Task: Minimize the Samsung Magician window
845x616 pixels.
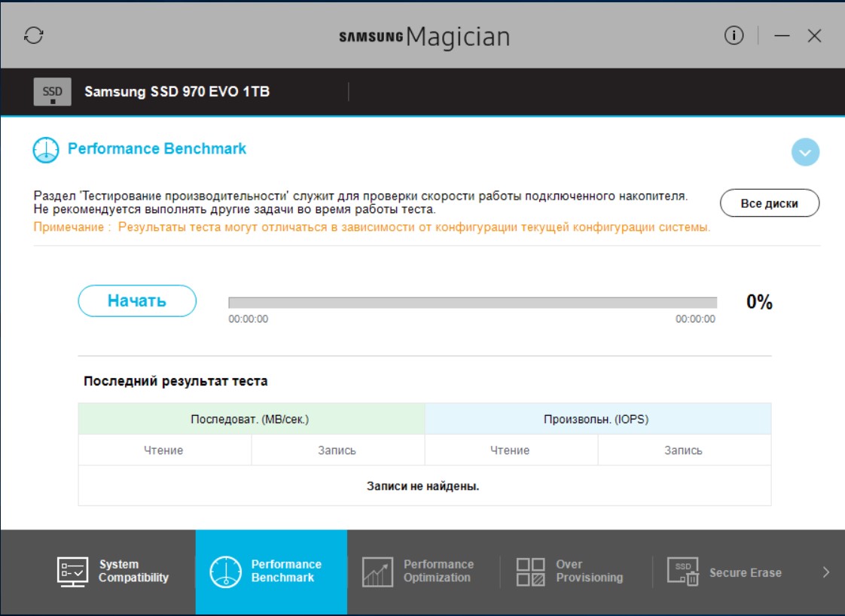Action: [782, 35]
